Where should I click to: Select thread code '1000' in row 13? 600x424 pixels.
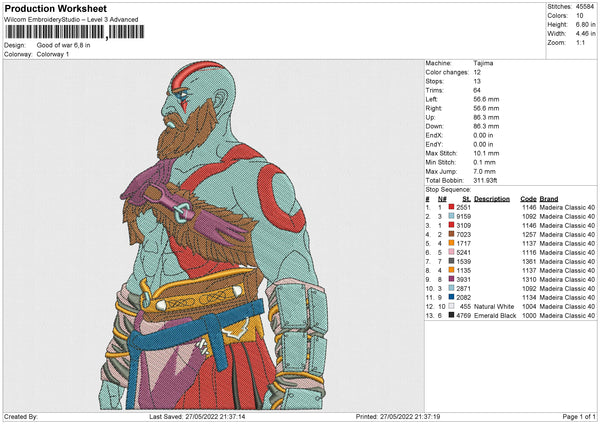[529, 316]
